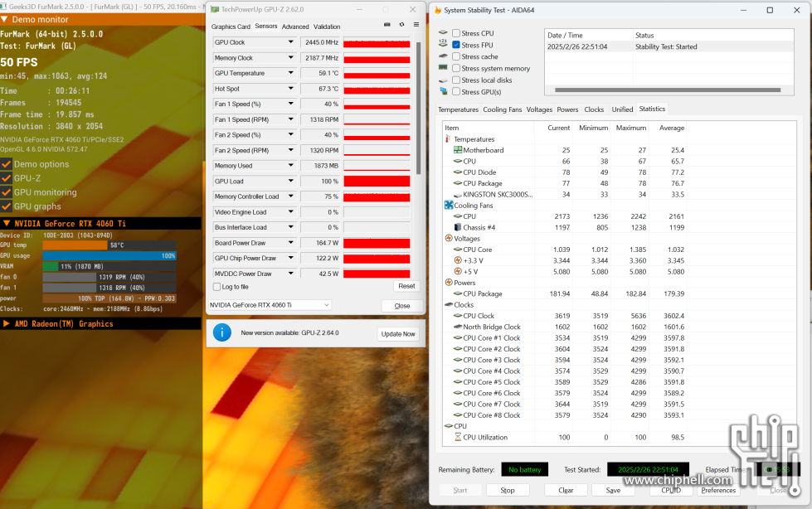The width and height of the screenshot is (812, 509).
Task: Open the GPU Temperature sensor dropdown
Action: pyautogui.click(x=290, y=73)
